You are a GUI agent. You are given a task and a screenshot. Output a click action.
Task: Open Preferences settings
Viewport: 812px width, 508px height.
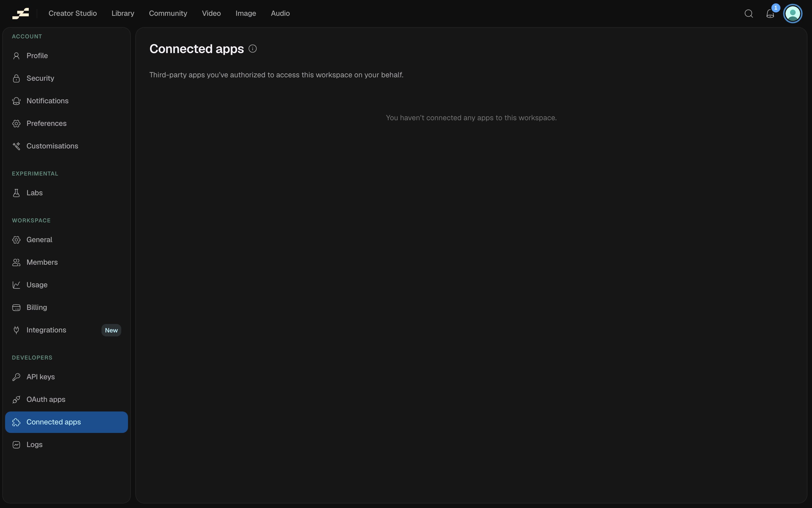67,123
